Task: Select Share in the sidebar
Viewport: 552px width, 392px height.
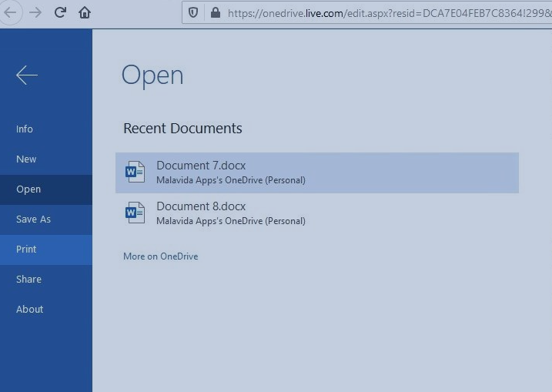Action: click(x=46, y=280)
